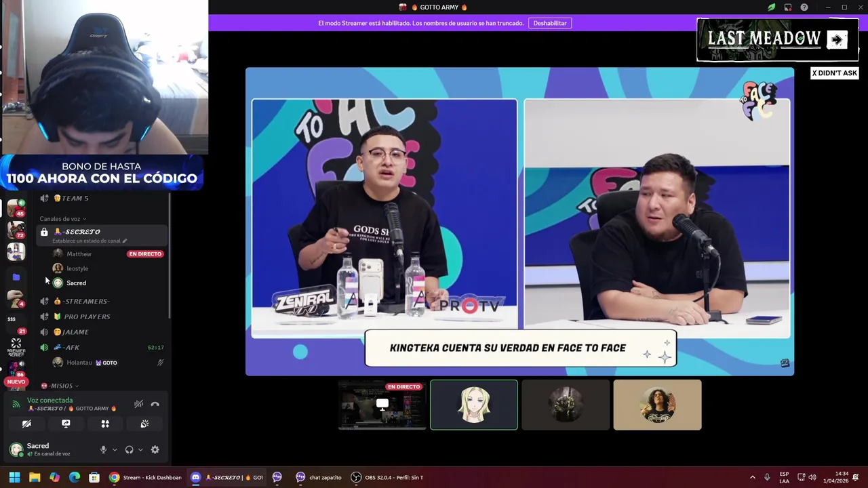Open the taskbar volume control
The height and width of the screenshot is (488, 868).
(812, 477)
